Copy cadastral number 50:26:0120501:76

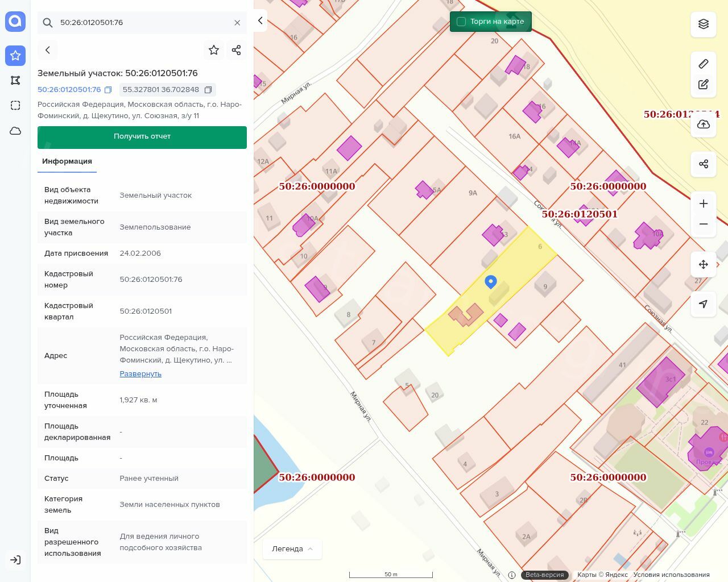108,90
